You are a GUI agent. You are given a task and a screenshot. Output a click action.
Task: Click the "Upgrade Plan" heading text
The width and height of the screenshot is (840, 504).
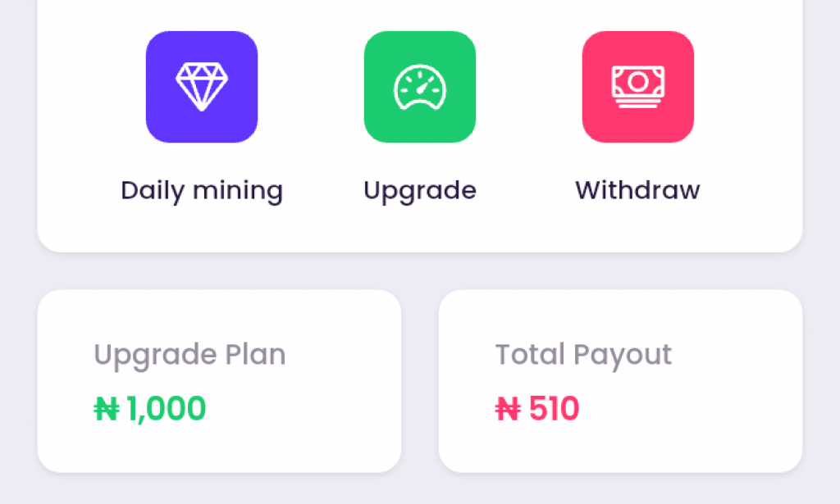pos(189,355)
